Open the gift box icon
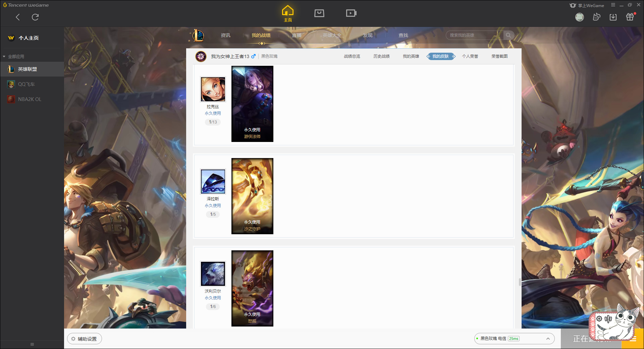This screenshot has width=644, height=349. click(630, 17)
